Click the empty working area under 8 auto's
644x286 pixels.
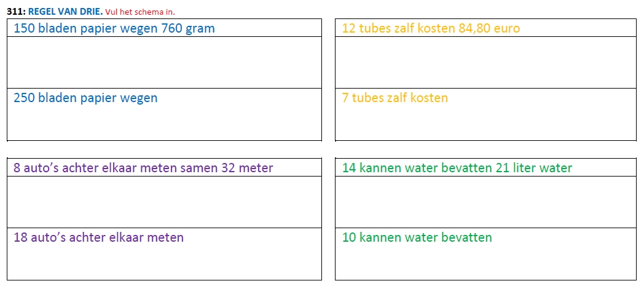164,202
